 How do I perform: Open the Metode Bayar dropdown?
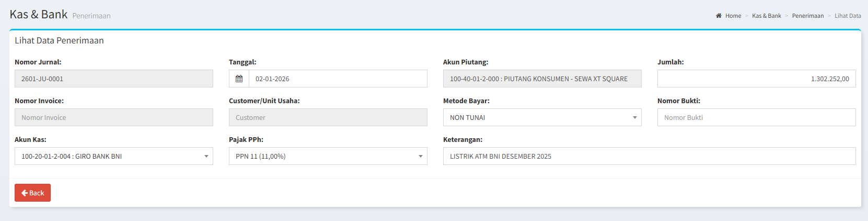click(x=542, y=117)
